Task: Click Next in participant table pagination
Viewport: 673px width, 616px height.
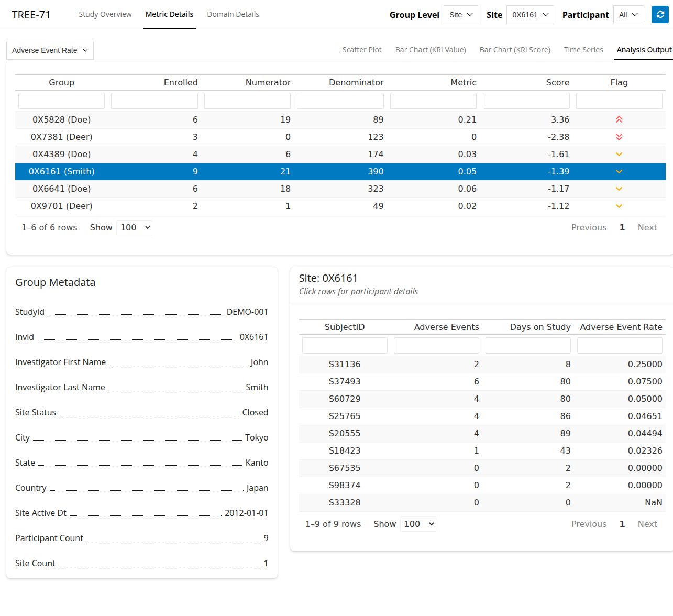Action: pyautogui.click(x=647, y=524)
